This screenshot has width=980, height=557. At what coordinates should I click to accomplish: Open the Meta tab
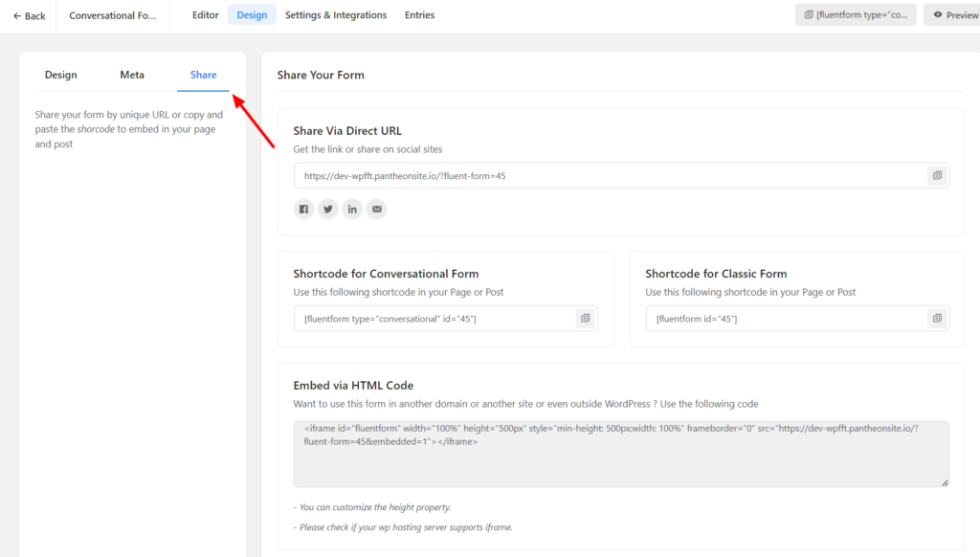[132, 74]
